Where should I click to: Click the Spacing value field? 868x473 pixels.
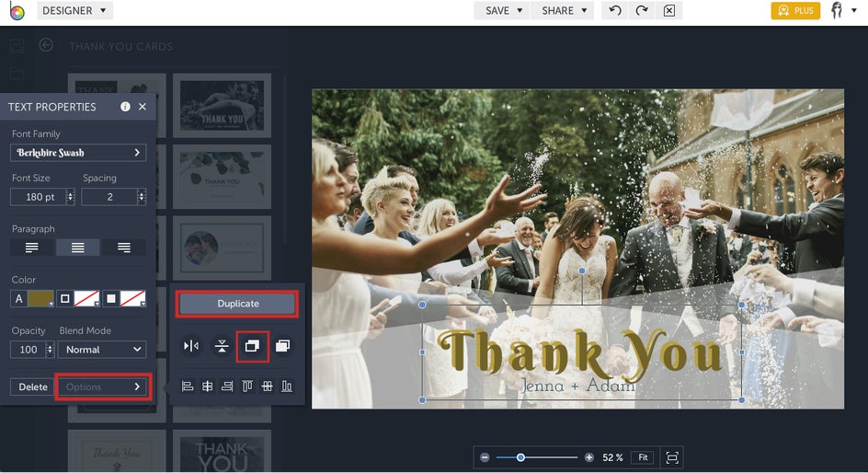[109, 197]
